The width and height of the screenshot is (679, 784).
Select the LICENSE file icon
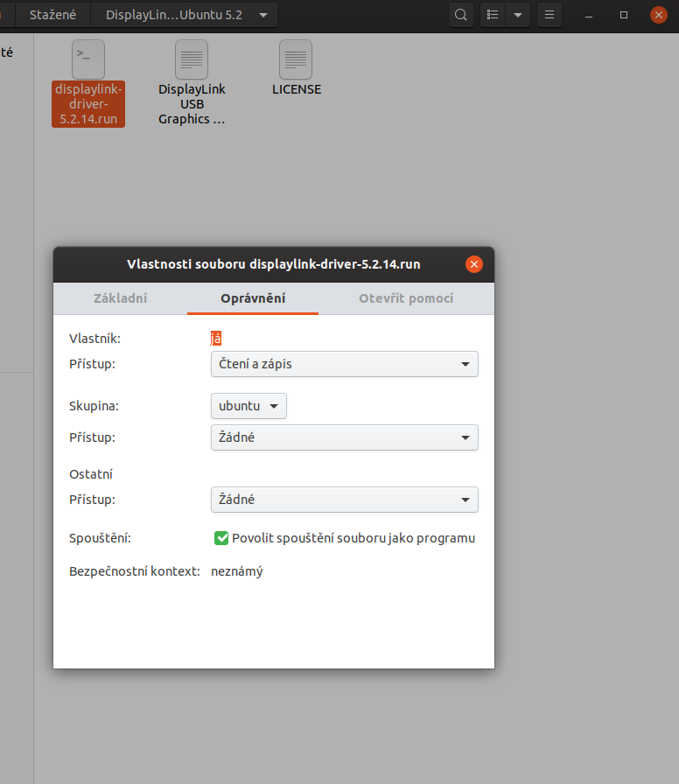(296, 60)
